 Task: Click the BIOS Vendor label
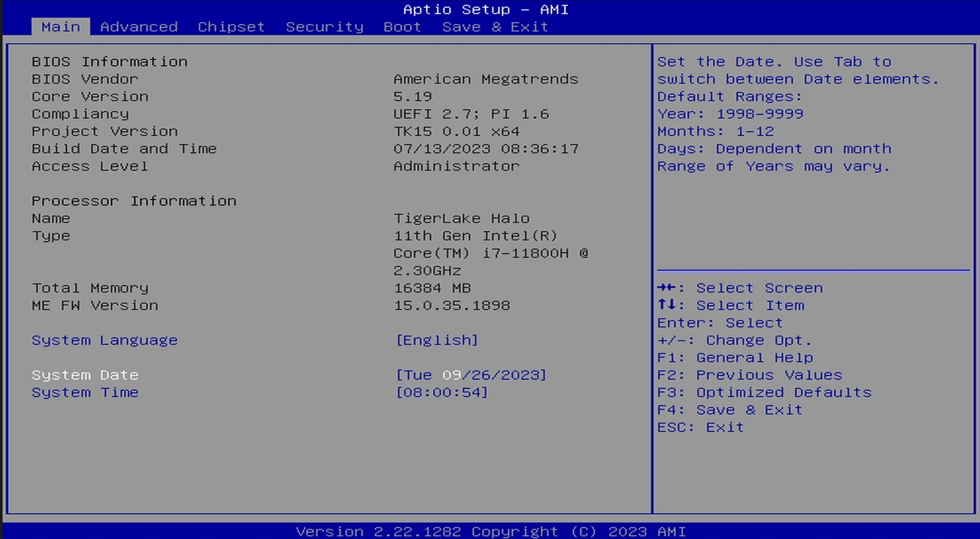[x=85, y=79]
